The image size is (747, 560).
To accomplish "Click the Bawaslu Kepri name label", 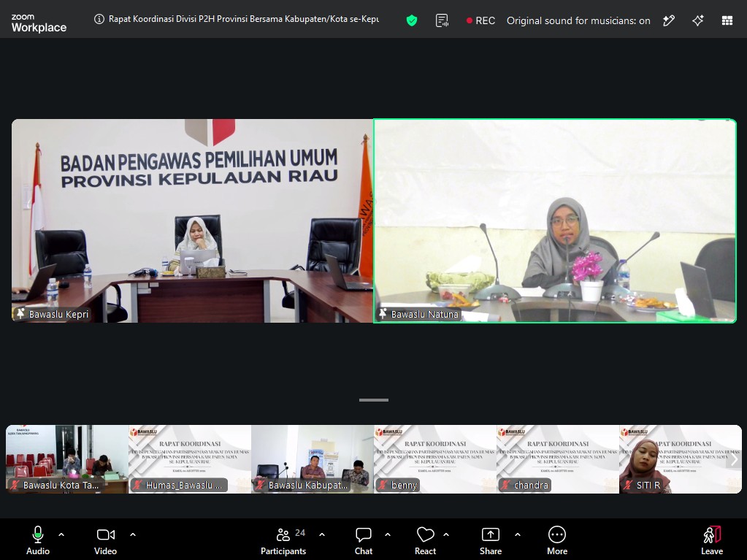I will [x=58, y=314].
